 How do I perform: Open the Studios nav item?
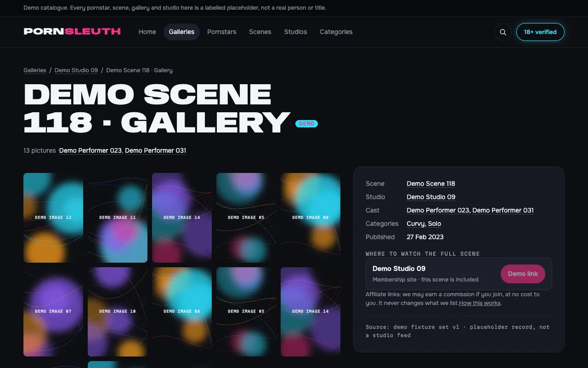pos(295,32)
